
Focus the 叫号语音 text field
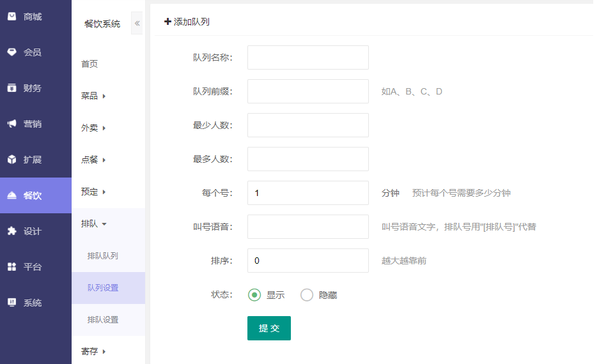point(307,227)
